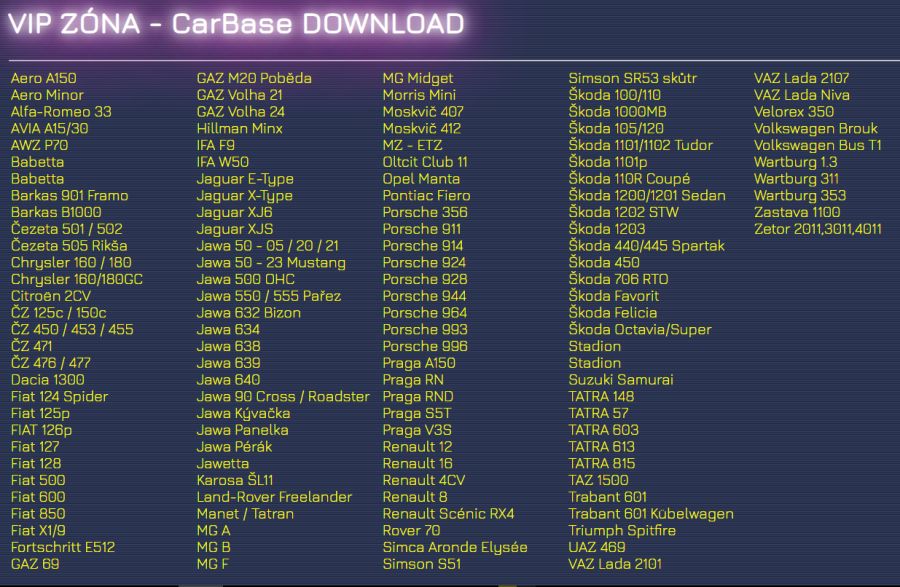The height and width of the screenshot is (587, 900).
Task: Select Škoda 706 RTO entry
Action: pyautogui.click(x=618, y=279)
